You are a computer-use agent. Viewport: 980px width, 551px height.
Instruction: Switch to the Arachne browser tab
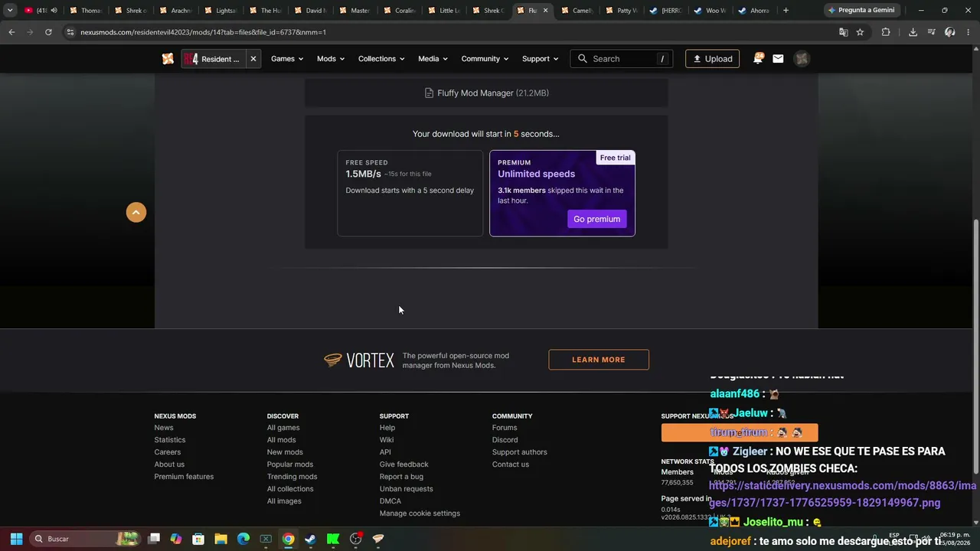tap(175, 11)
